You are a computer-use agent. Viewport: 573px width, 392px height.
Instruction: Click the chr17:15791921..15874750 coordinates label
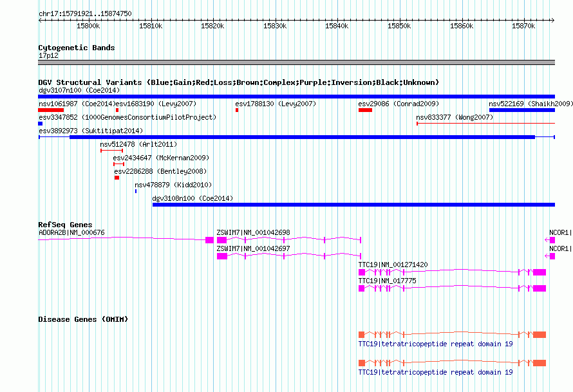click(x=85, y=14)
